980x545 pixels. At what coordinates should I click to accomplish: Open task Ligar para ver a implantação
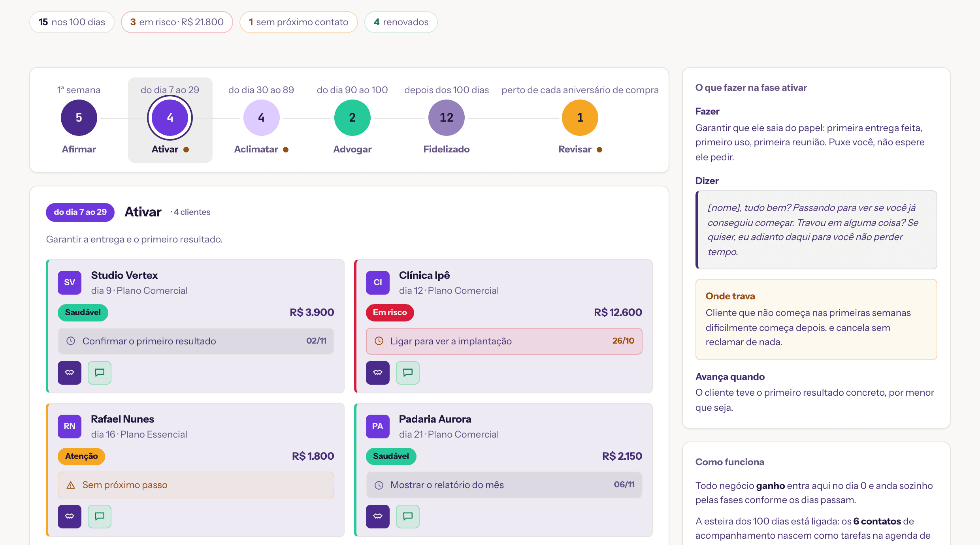(x=504, y=341)
